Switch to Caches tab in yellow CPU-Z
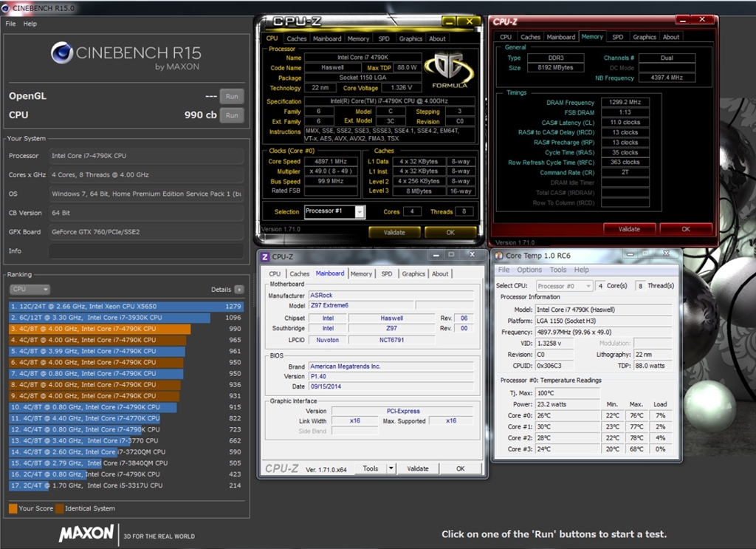756x549 pixels. pyautogui.click(x=297, y=38)
